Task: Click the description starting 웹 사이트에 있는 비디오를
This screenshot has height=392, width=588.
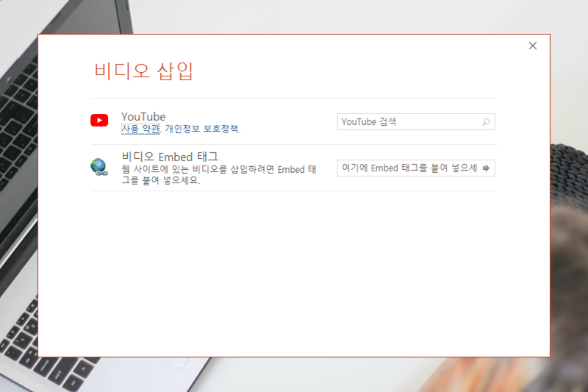Action: click(x=219, y=175)
